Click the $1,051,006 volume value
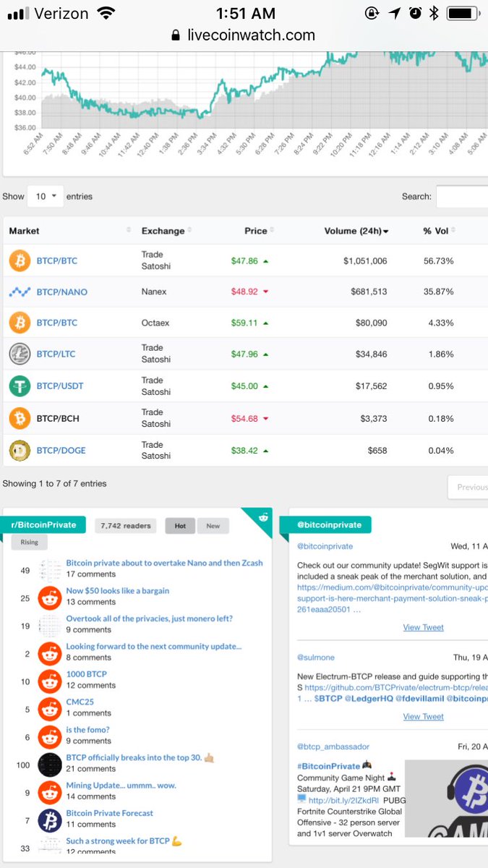488x868 pixels. (365, 261)
